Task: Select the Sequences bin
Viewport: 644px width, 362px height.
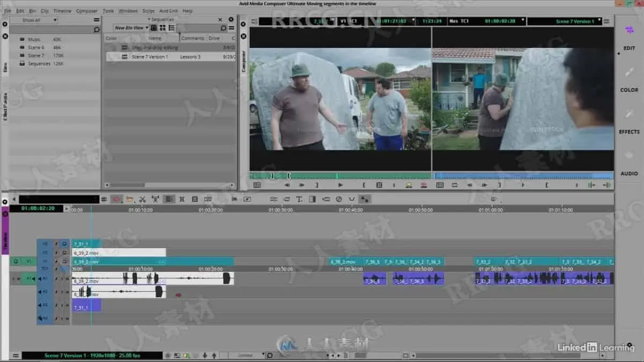Action: click(39, 64)
